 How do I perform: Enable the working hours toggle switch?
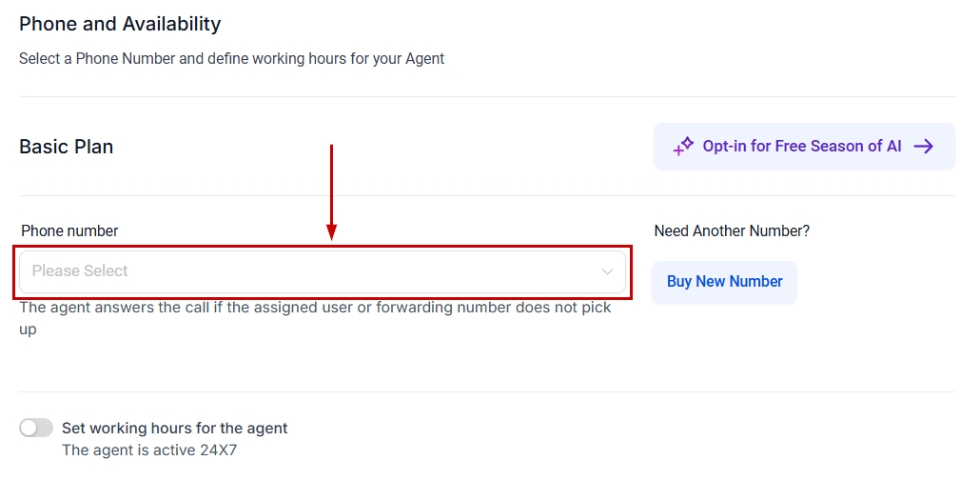[x=36, y=428]
